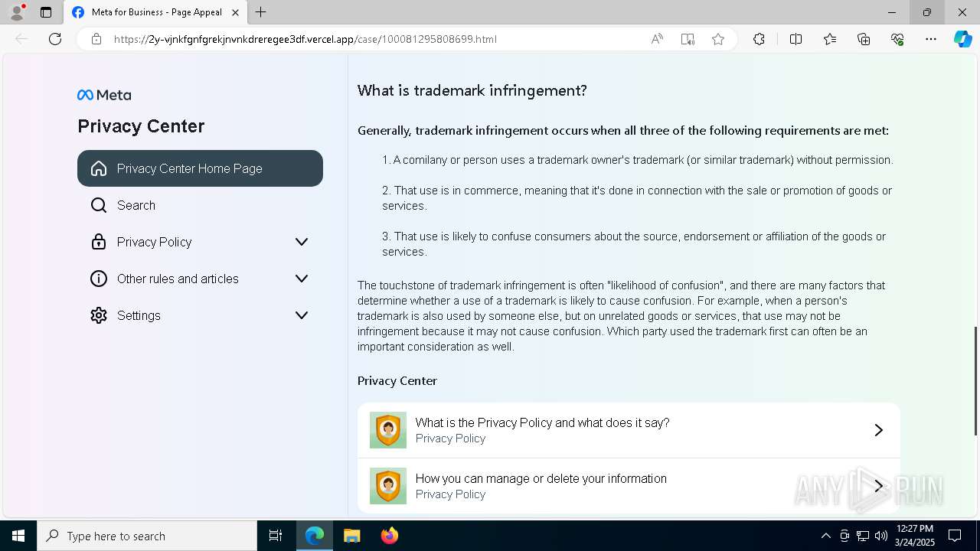Open the immersive reader icon
The image size is (980, 551).
688,39
